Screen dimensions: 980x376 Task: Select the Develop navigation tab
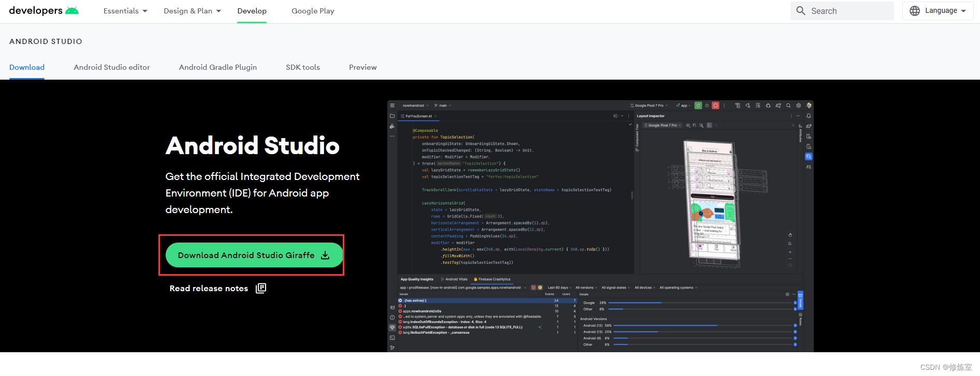tap(252, 11)
